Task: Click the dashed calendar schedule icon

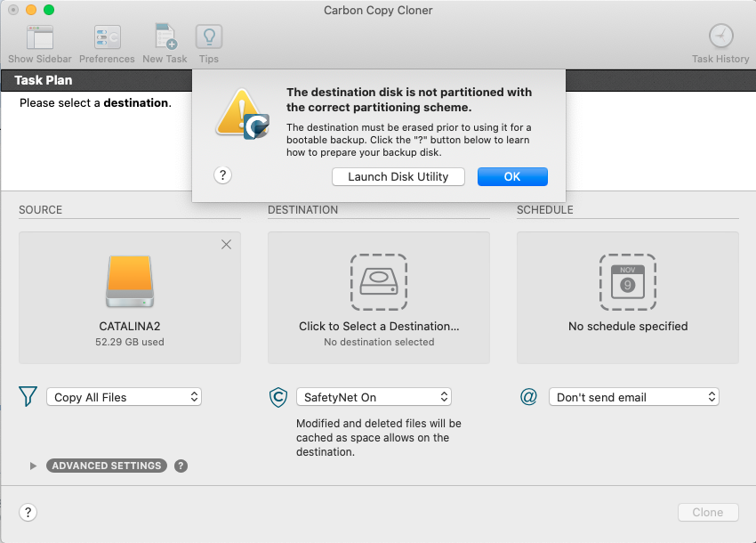Action: point(628,282)
